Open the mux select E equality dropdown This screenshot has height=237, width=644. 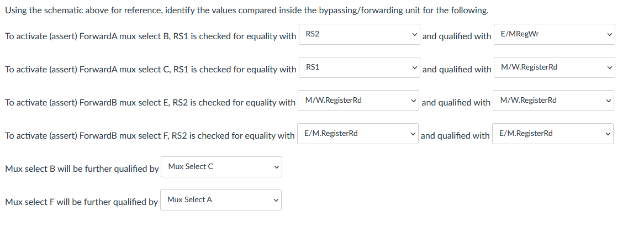pos(358,101)
